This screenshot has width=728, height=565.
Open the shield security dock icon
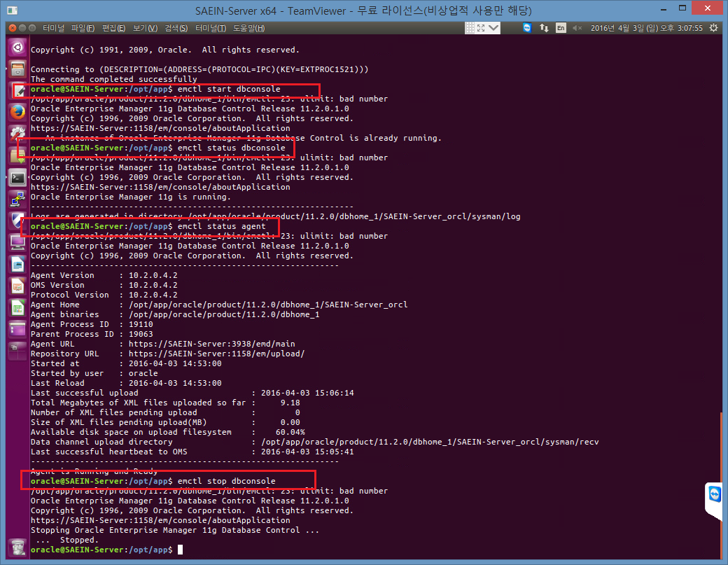point(17,221)
